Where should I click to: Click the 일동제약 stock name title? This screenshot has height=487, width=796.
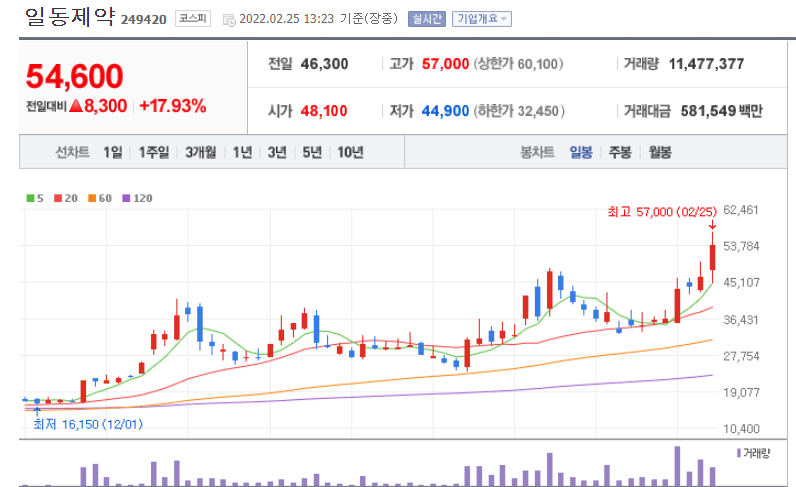coord(70,17)
